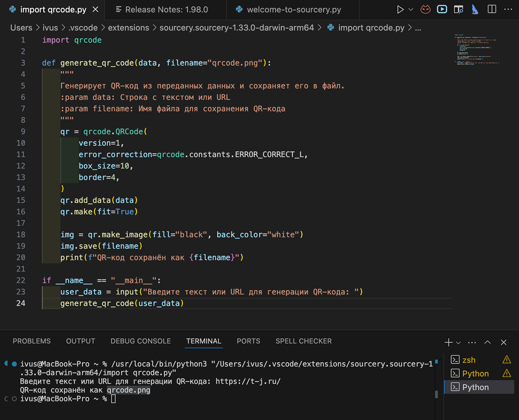
Task: Click line number 9 in gutter
Action: pyautogui.click(x=23, y=131)
